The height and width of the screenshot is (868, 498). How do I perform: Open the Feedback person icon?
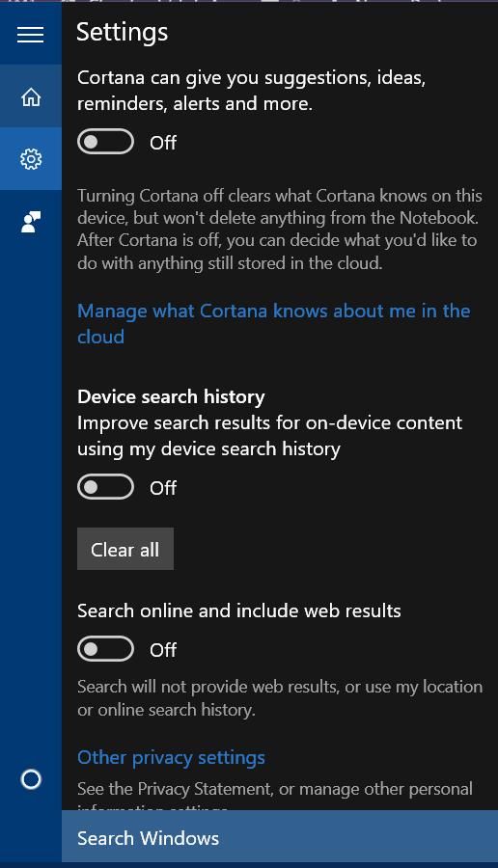(x=31, y=222)
